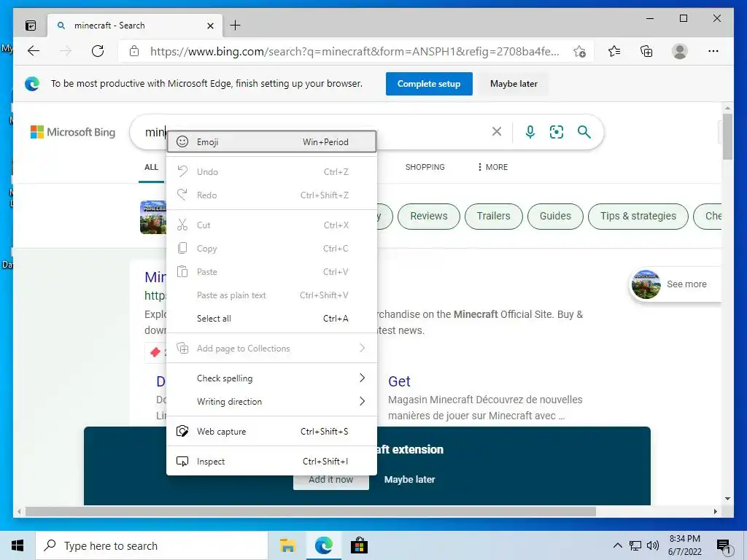Click the Microsoft Bing logo
This screenshot has width=747, height=560.
pos(73,132)
